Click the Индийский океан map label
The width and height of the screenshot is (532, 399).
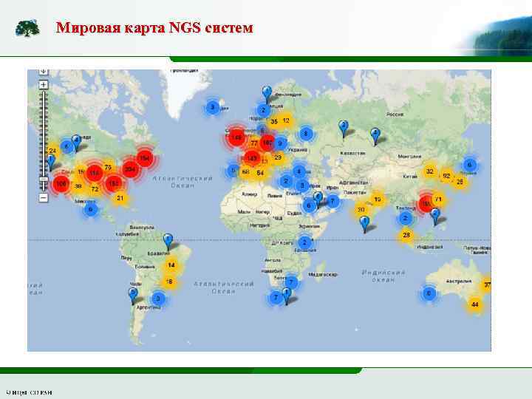(383, 276)
